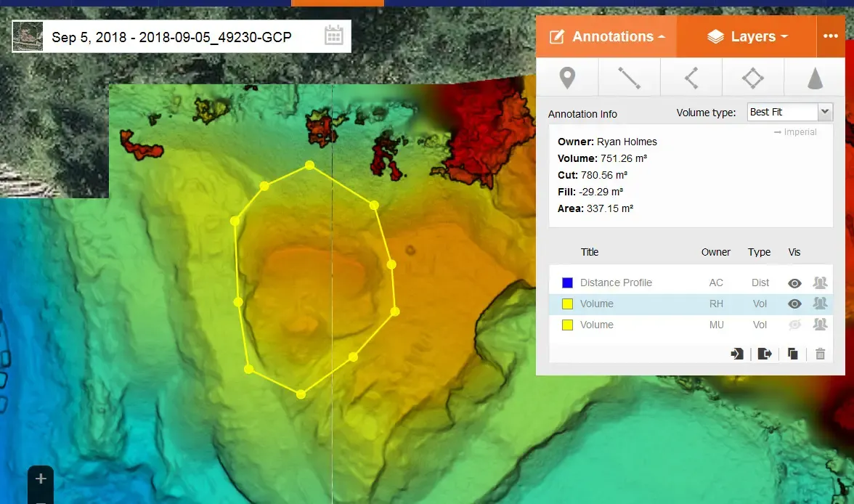Select the distance line annotation tool
854x504 pixels.
[x=629, y=76]
